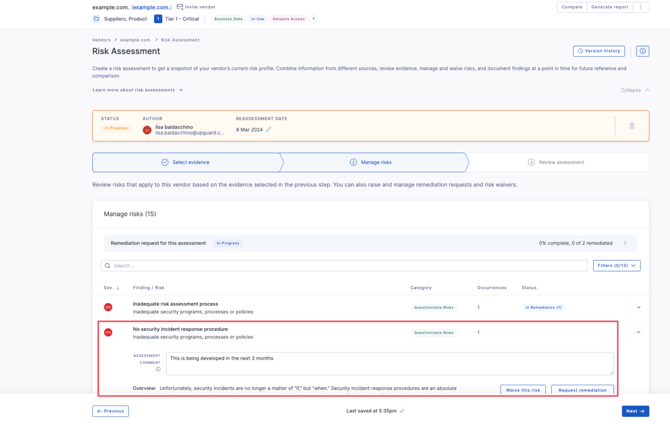Go to the Review assessment step

pos(556,162)
